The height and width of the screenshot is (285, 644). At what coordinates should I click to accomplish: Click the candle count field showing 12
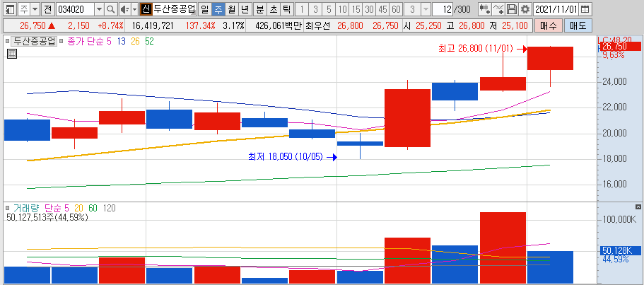[443, 8]
